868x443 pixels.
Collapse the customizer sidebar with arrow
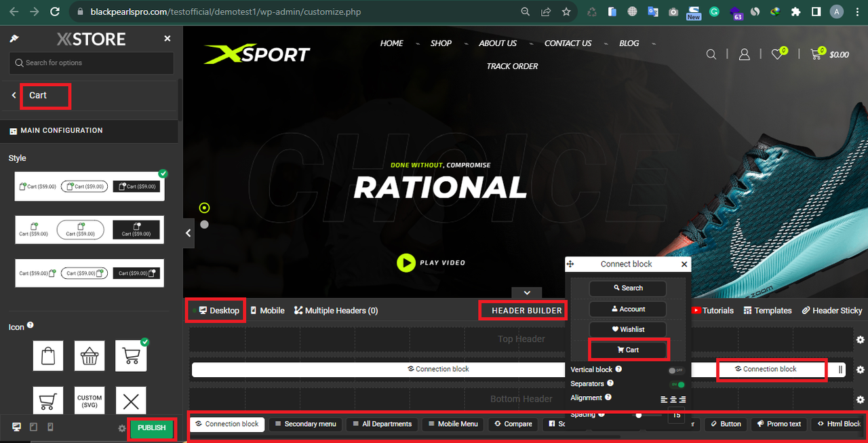click(189, 233)
